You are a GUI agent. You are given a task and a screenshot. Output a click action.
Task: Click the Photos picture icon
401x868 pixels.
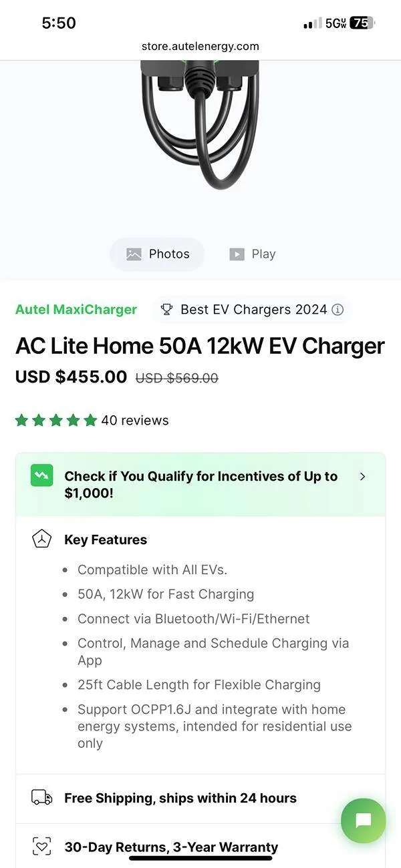pyautogui.click(x=134, y=254)
